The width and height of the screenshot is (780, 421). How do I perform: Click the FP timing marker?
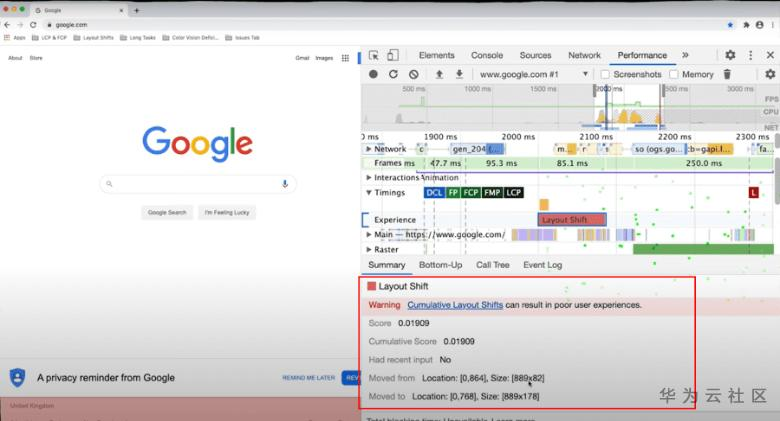pyautogui.click(x=453, y=193)
